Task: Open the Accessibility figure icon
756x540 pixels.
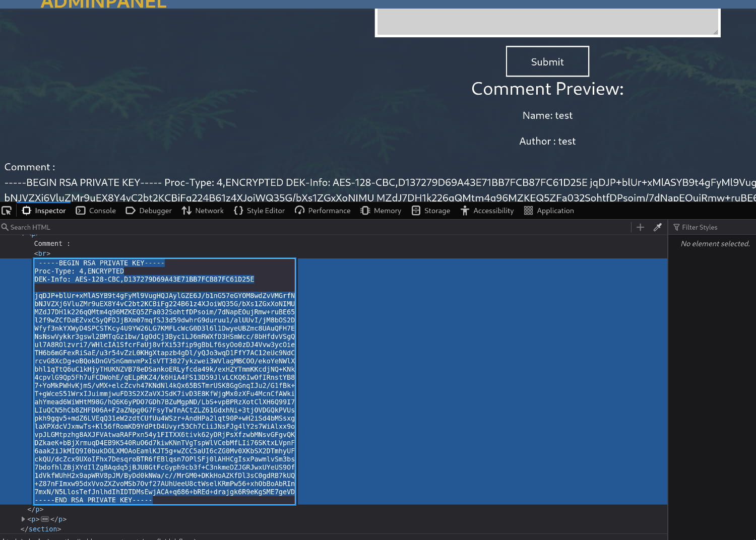Action: click(465, 211)
